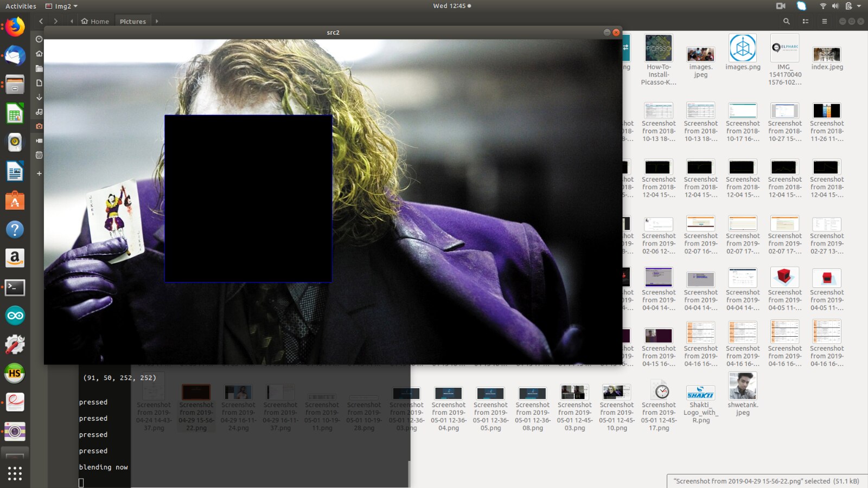Open Trash from the Files sidebar
868x488 pixels.
(39, 155)
